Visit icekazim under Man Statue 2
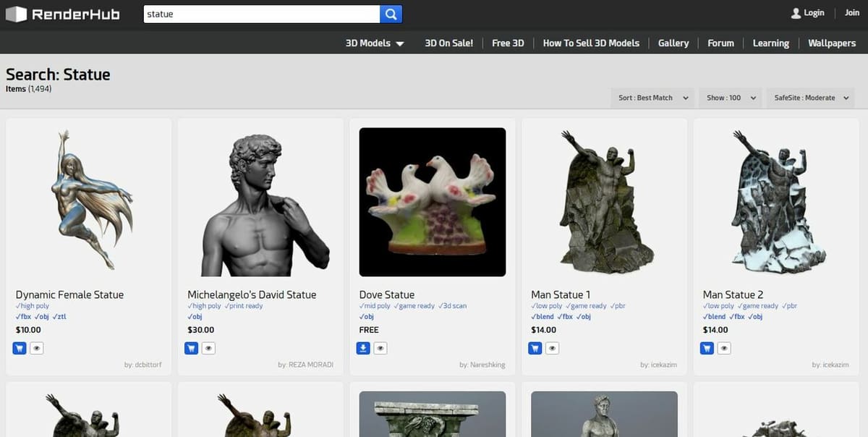The height and width of the screenshot is (437, 868). pyautogui.click(x=835, y=365)
